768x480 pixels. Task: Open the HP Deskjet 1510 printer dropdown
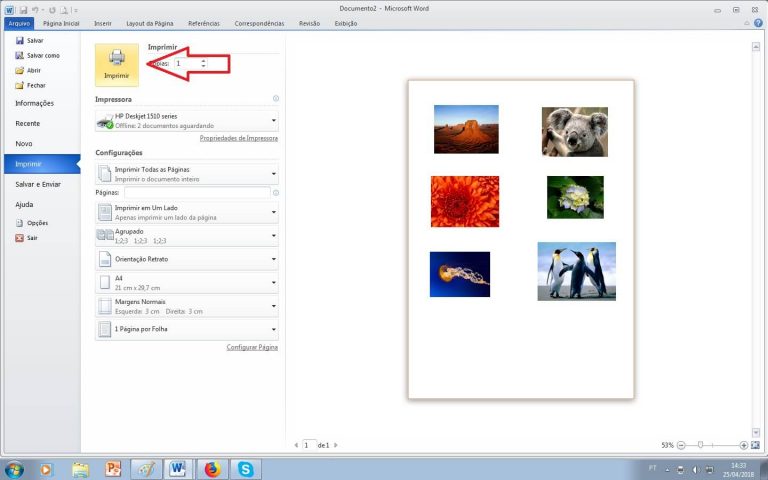187,121
